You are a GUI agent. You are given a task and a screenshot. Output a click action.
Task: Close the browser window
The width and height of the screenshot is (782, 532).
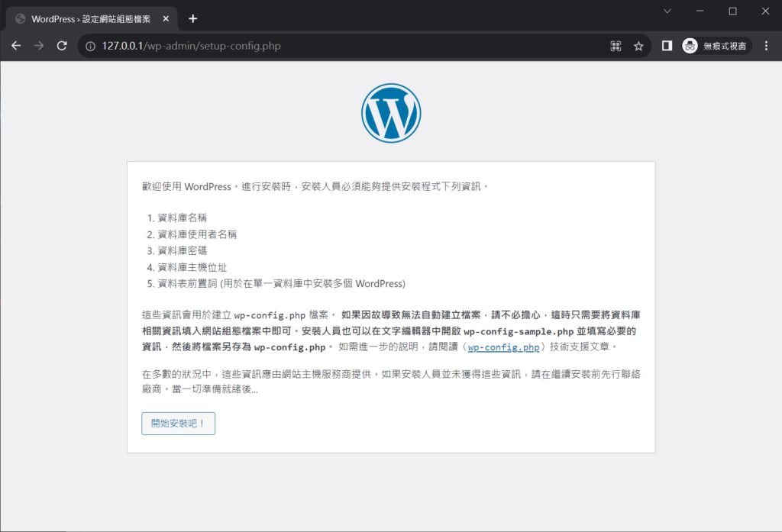coord(765,11)
